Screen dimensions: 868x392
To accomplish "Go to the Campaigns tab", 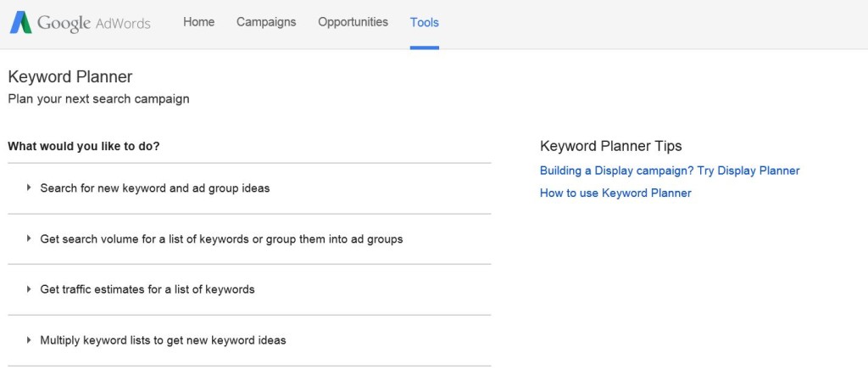I will pos(266,22).
